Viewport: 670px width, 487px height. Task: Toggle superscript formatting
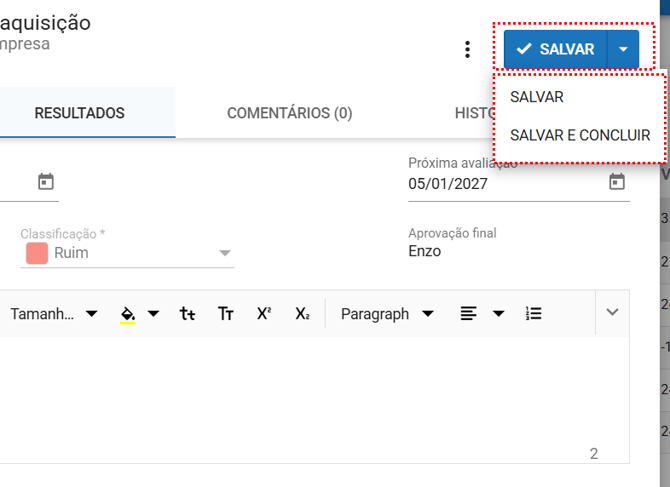[x=264, y=314]
